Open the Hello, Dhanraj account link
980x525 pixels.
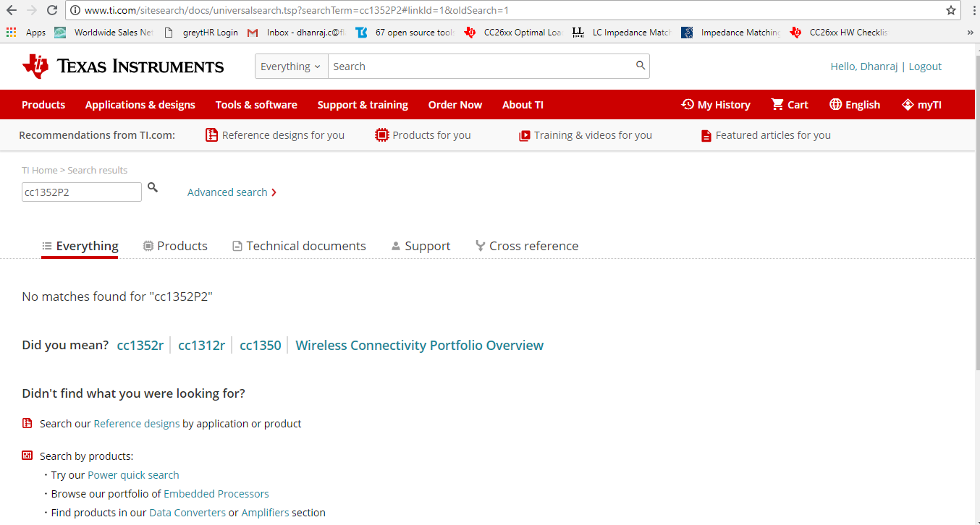864,67
